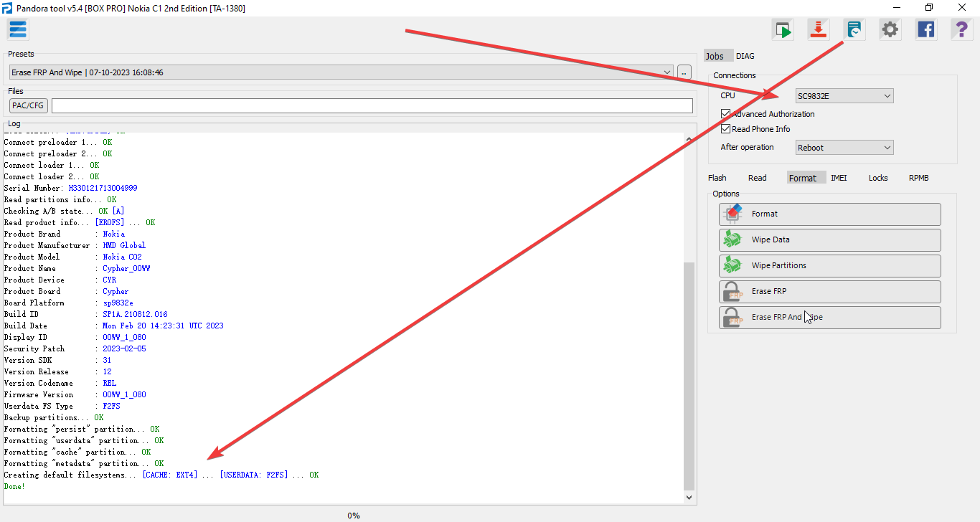The height and width of the screenshot is (522, 980).
Task: Click the log scroll up arrow
Action: [x=689, y=139]
